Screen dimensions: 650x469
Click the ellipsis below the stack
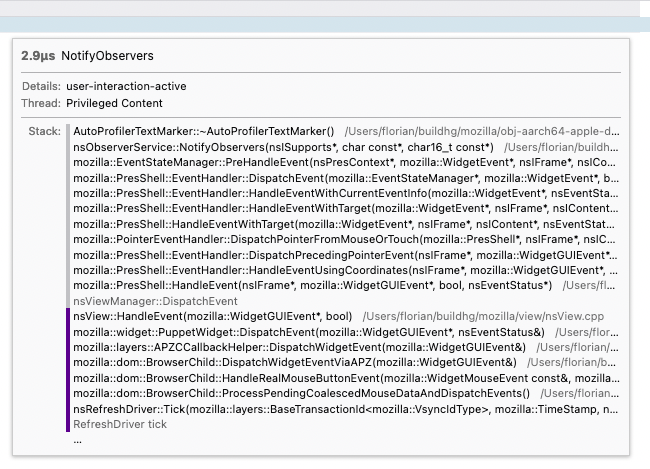tap(78, 441)
